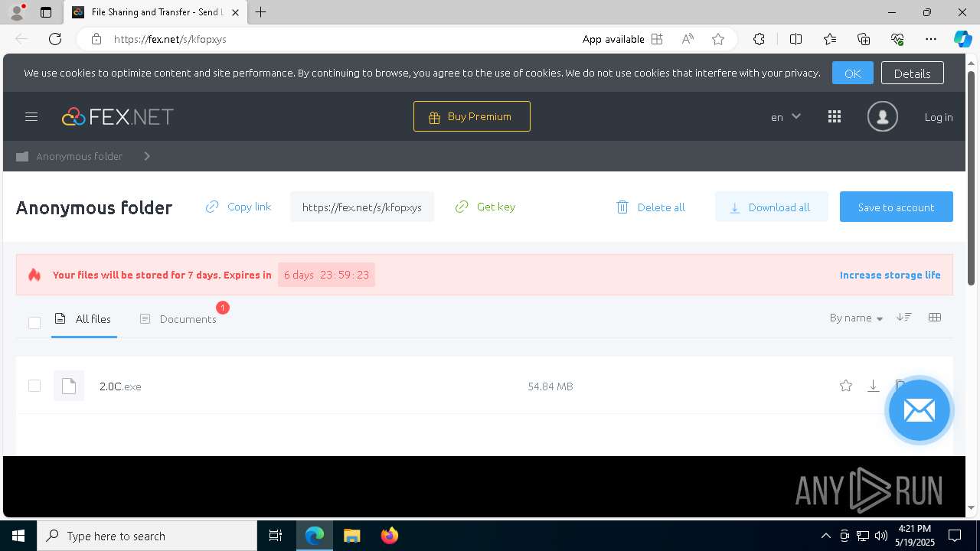The width and height of the screenshot is (980, 551).
Task: Open the apps grid icon
Action: point(835,117)
